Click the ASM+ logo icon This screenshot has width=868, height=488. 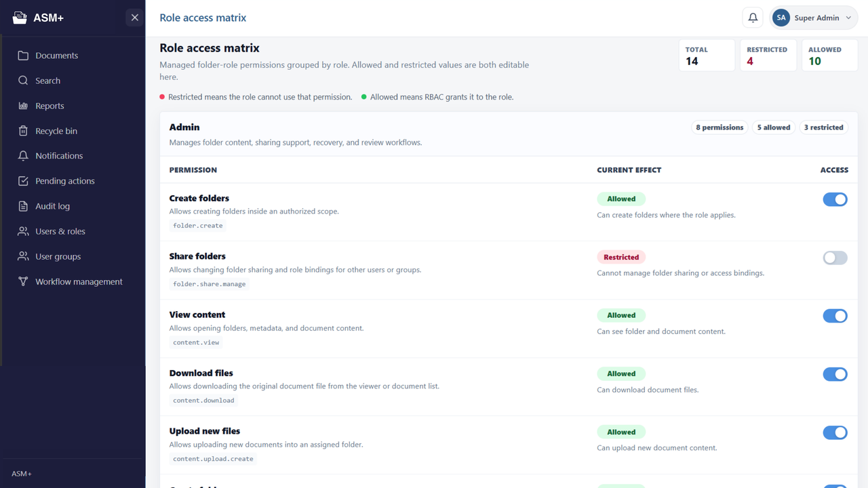[20, 18]
